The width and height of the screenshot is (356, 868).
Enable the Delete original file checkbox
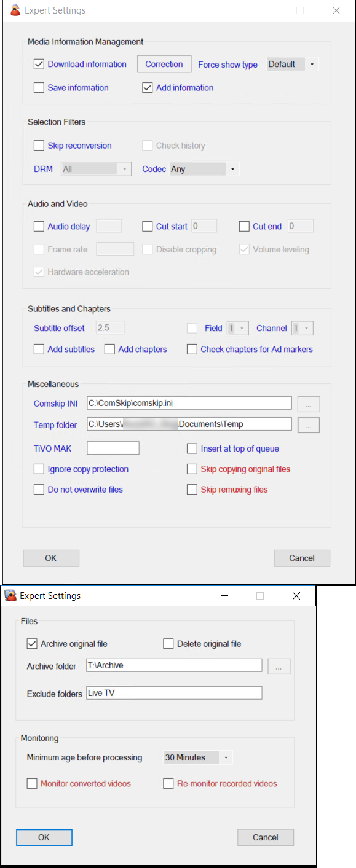[x=168, y=644]
